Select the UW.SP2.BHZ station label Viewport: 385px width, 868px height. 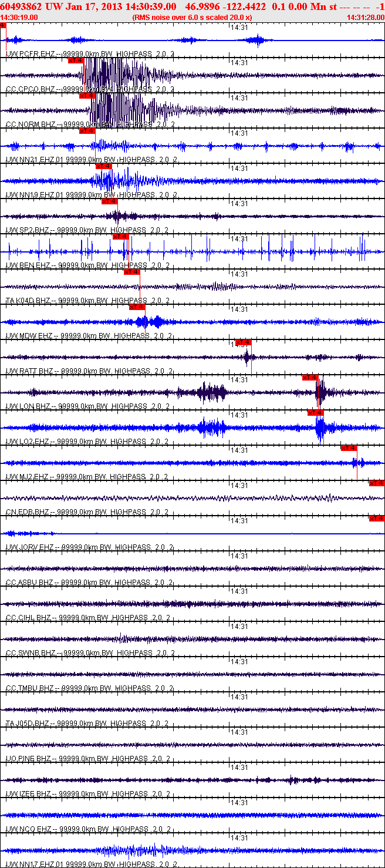(87, 230)
